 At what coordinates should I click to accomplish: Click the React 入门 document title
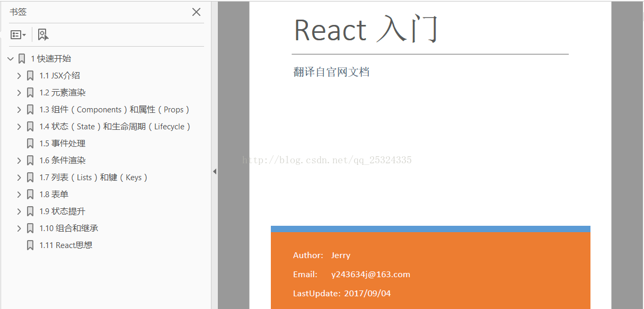click(x=366, y=29)
